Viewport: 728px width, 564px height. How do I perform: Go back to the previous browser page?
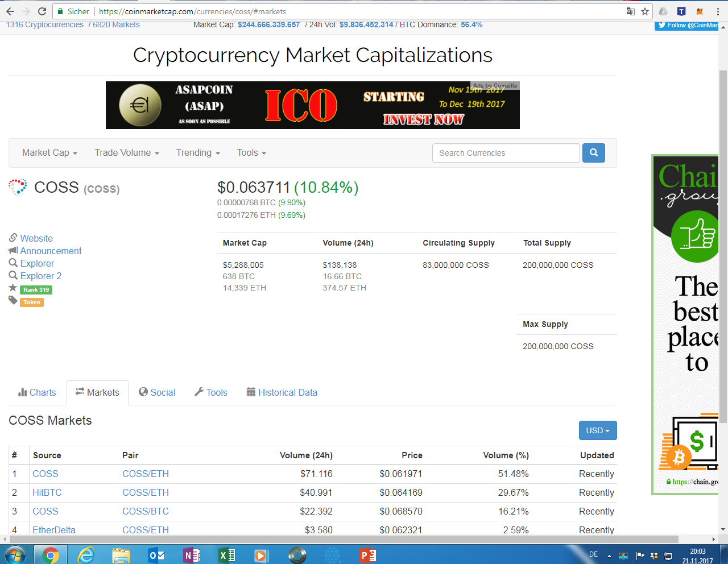(x=10, y=11)
